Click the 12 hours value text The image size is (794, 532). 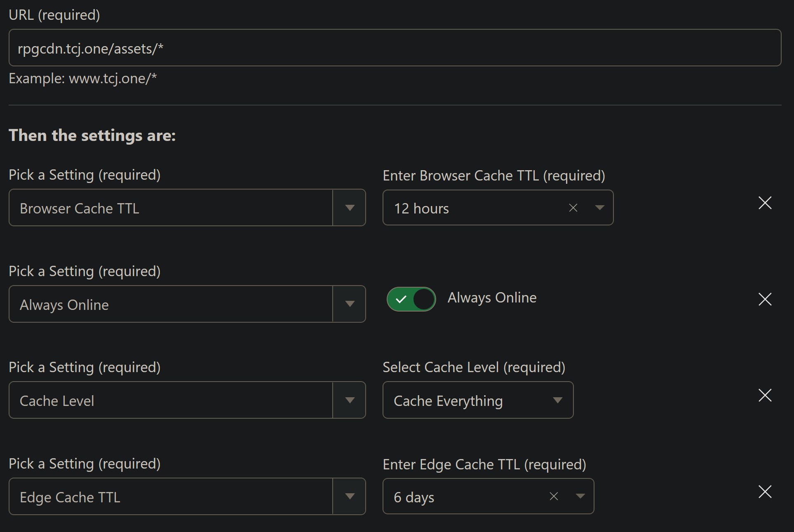tap(421, 209)
